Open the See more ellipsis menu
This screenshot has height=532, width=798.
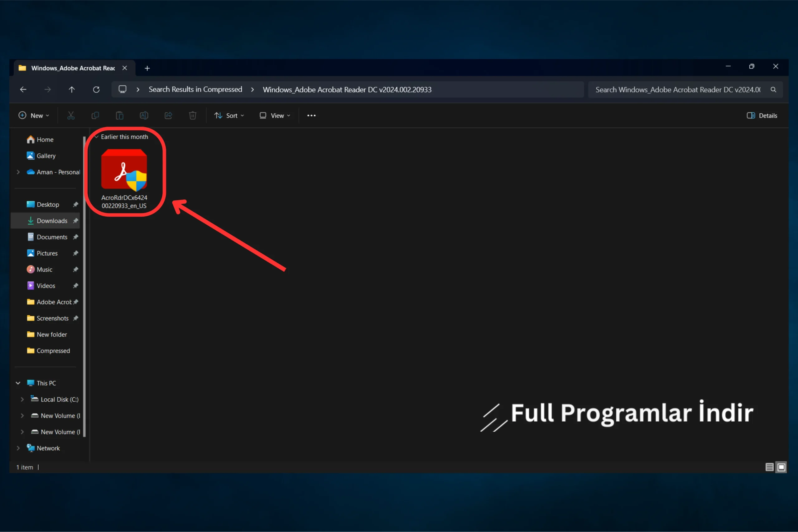(311, 116)
